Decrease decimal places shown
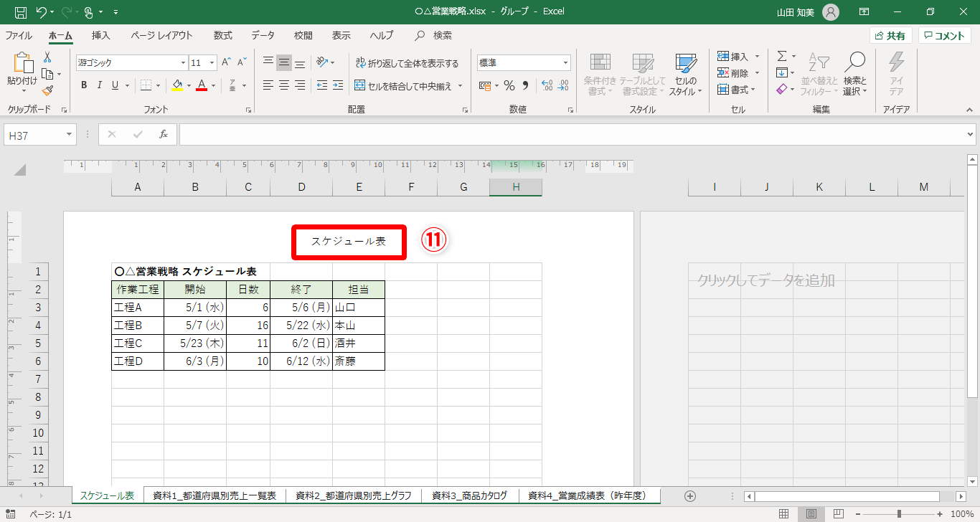The height and width of the screenshot is (522, 980). (x=563, y=86)
